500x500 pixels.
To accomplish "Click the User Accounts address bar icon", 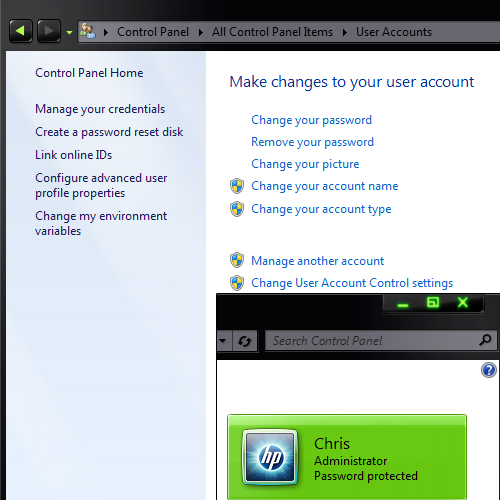I will coord(88,31).
